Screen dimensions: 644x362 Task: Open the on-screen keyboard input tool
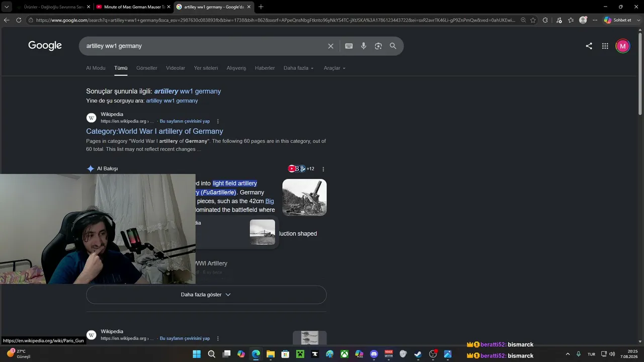coord(349,46)
